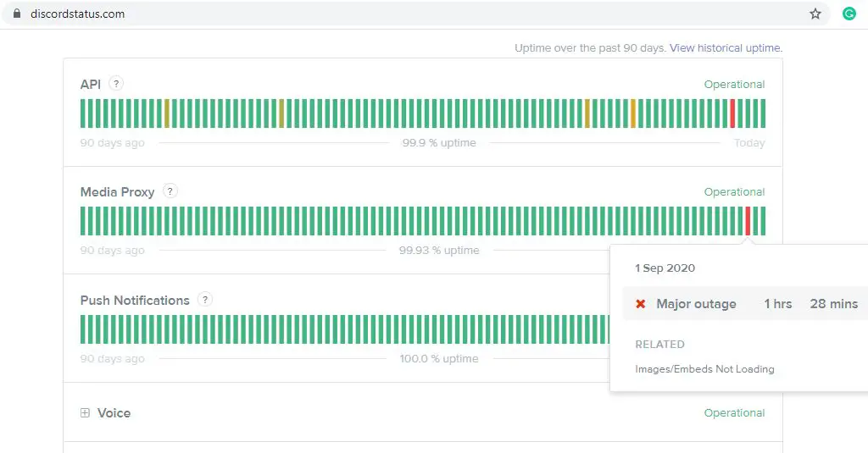Click the 100.0 % uptime label
The image size is (868, 453).
tap(439, 358)
